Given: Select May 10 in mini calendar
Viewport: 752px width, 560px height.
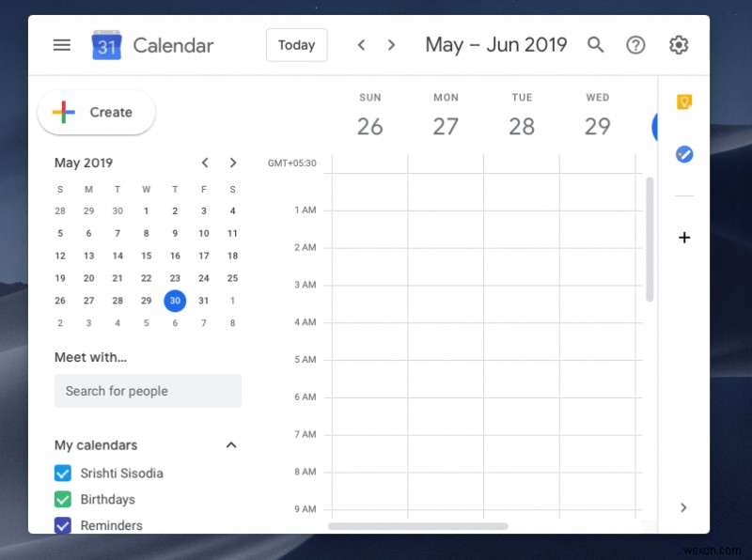Looking at the screenshot, I should pyautogui.click(x=204, y=234).
